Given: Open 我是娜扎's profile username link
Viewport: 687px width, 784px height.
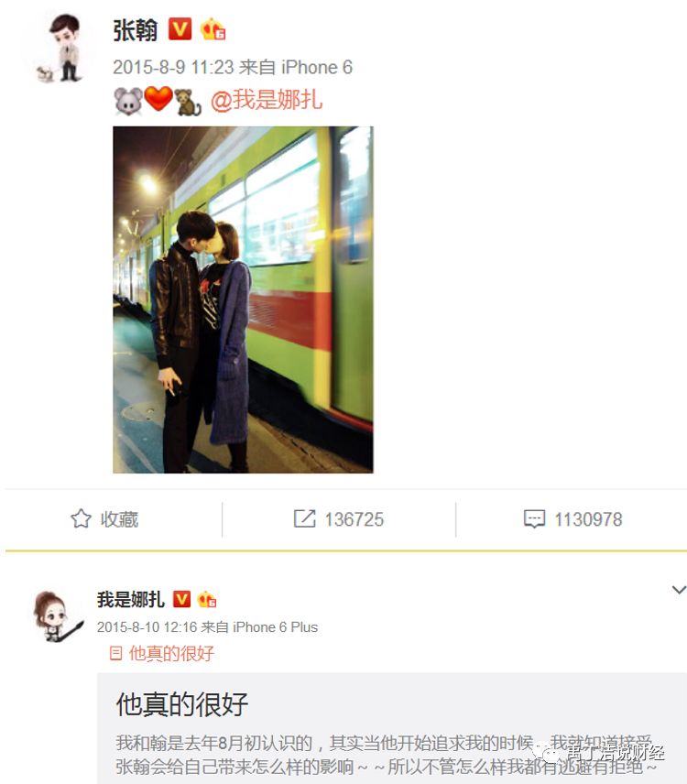Looking at the screenshot, I should pyautogui.click(x=130, y=599).
